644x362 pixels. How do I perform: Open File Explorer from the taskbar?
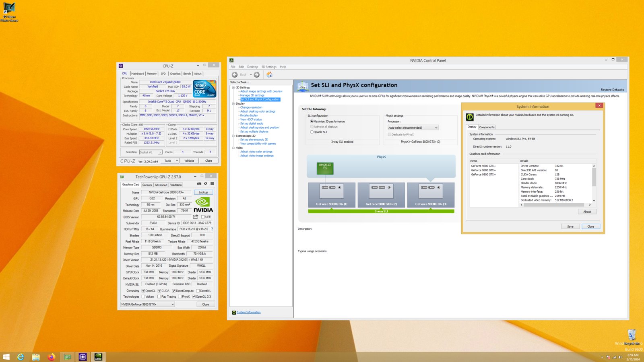pyautogui.click(x=36, y=357)
